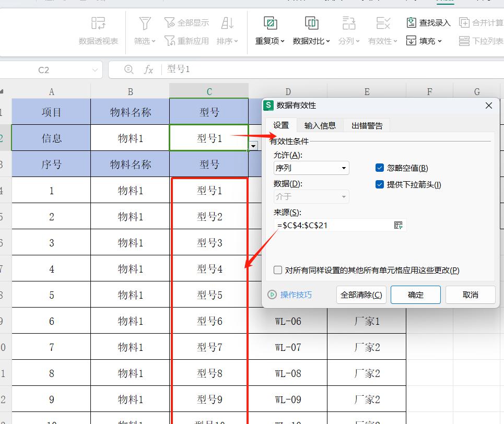This screenshot has width=504, height=424.
Task: Click the zoom magnifier icon in formula bar
Action: tap(129, 69)
